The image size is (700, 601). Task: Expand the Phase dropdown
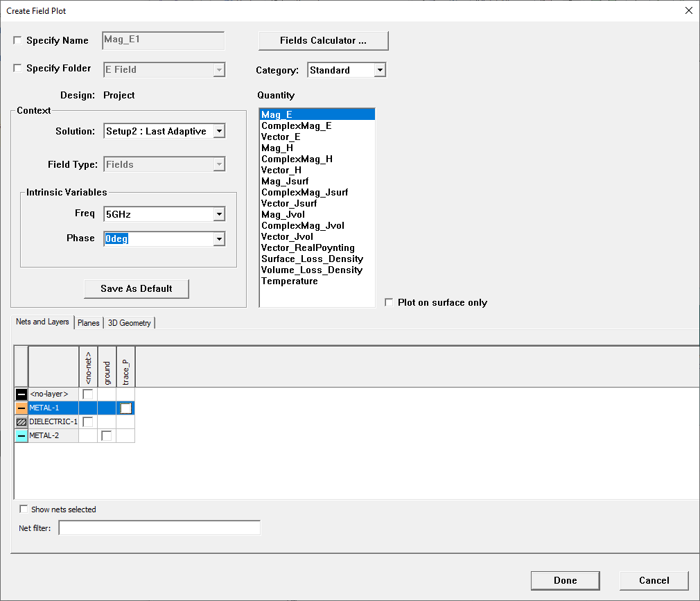click(220, 238)
